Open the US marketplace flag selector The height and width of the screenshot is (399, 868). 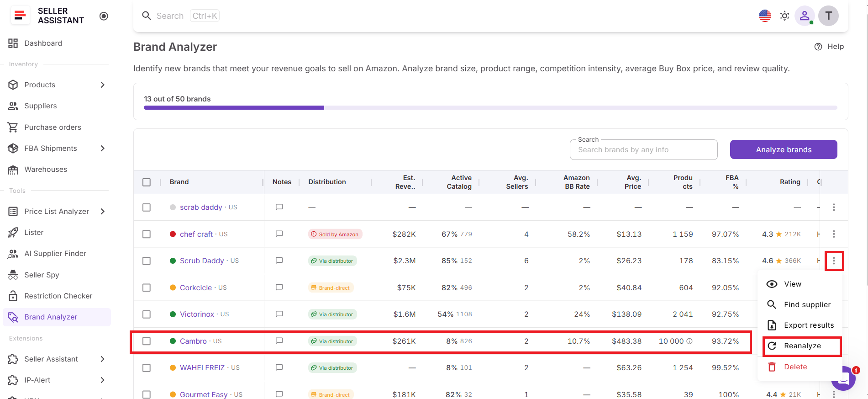765,16
